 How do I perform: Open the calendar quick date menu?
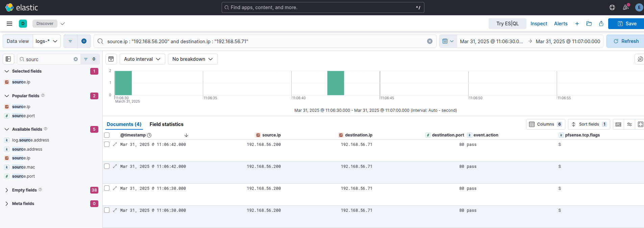(x=448, y=41)
